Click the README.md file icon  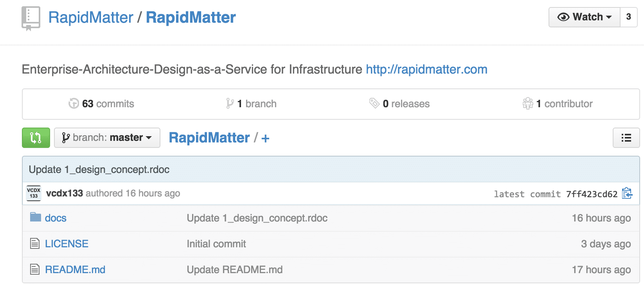pyautogui.click(x=35, y=269)
